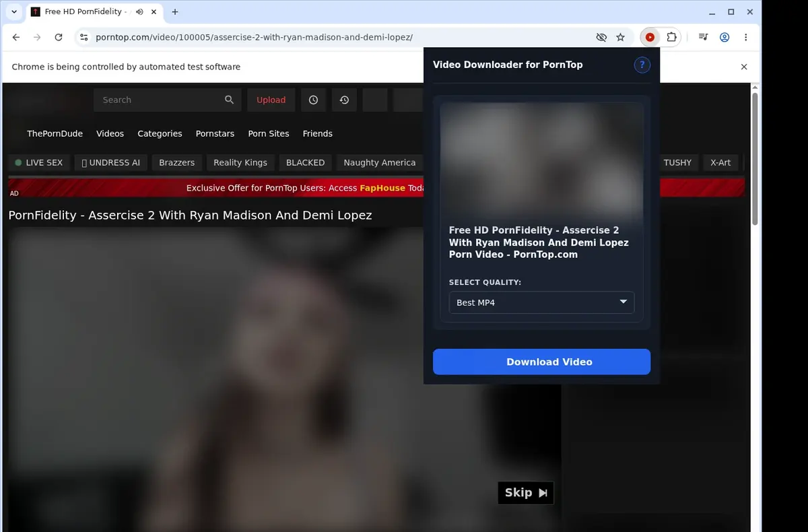Image resolution: width=808 pixels, height=532 pixels.
Task: Open a new tab with the plus icon
Action: click(x=175, y=12)
